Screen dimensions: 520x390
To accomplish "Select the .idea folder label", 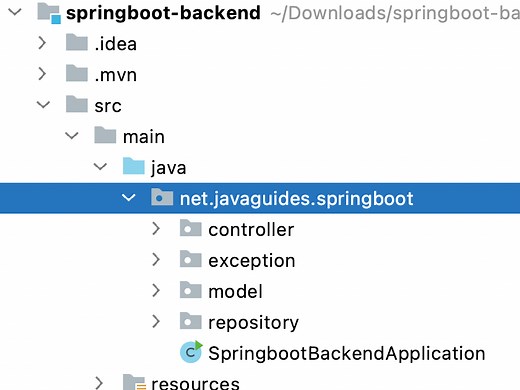I will [x=116, y=44].
